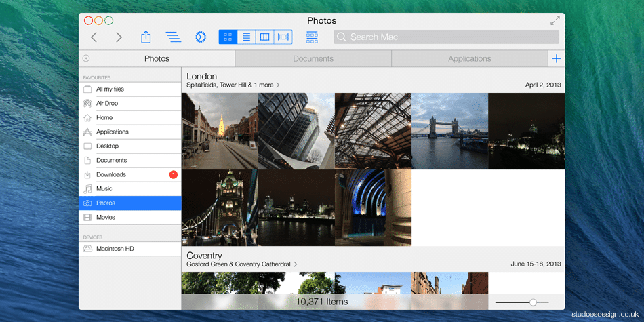Switch to column view mode
Image resolution: width=644 pixels, height=322 pixels.
point(264,37)
